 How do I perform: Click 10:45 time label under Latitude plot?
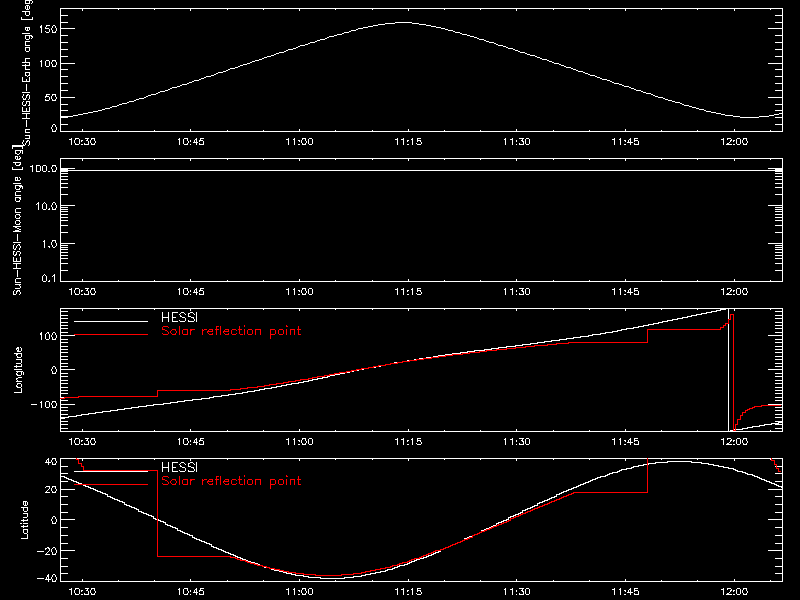click(191, 592)
